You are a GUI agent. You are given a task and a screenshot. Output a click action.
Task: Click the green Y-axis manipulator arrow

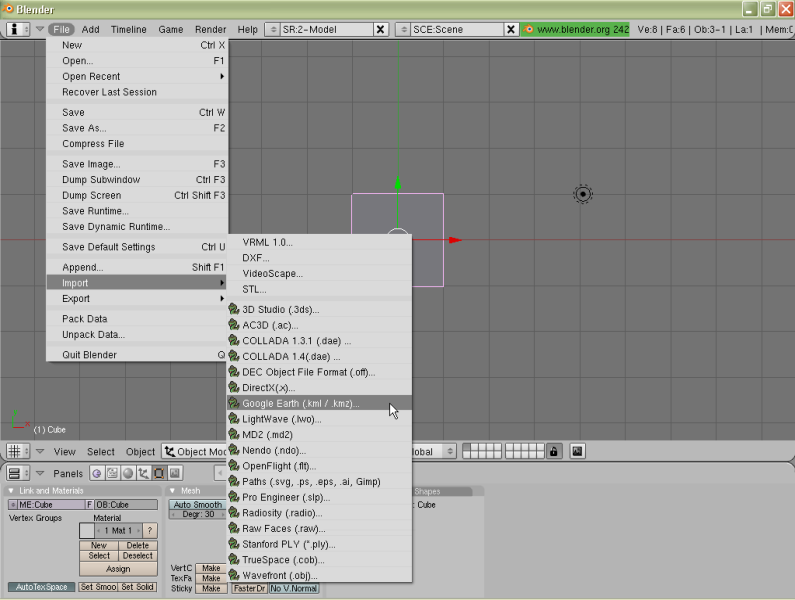click(x=398, y=183)
